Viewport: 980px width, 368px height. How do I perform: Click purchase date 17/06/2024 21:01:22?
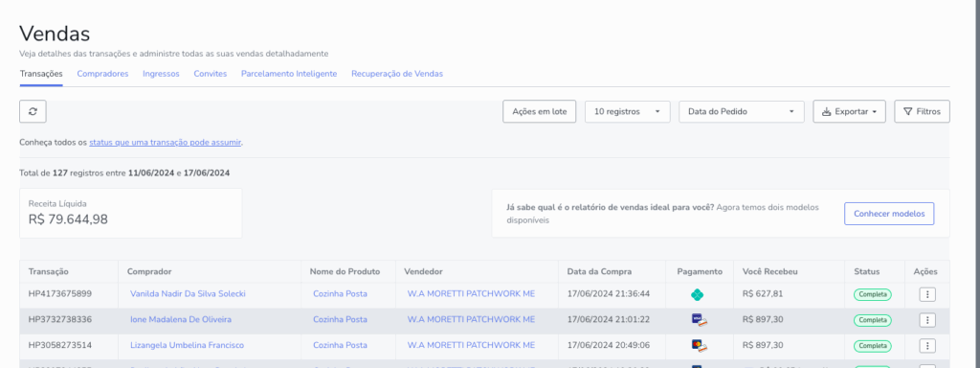[608, 319]
